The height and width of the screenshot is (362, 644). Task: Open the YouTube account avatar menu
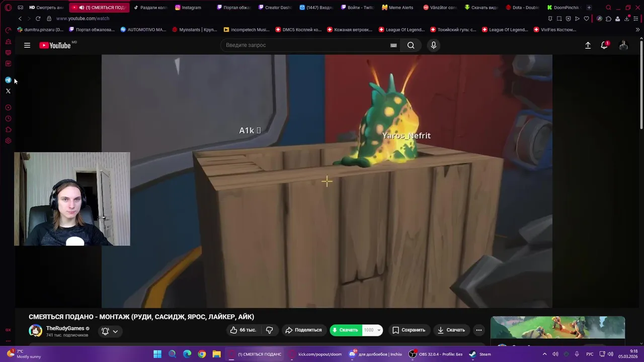point(623,45)
